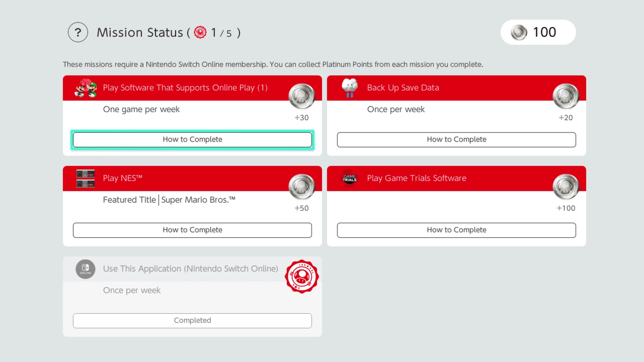Image resolution: width=644 pixels, height=362 pixels.
Task: Click the NES controllers icon
Action: click(86, 179)
